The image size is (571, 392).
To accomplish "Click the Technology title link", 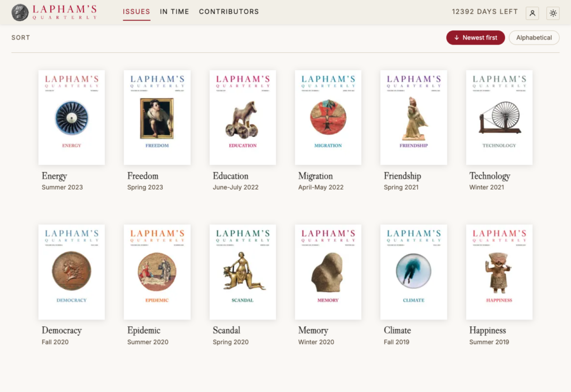I will pos(490,176).
